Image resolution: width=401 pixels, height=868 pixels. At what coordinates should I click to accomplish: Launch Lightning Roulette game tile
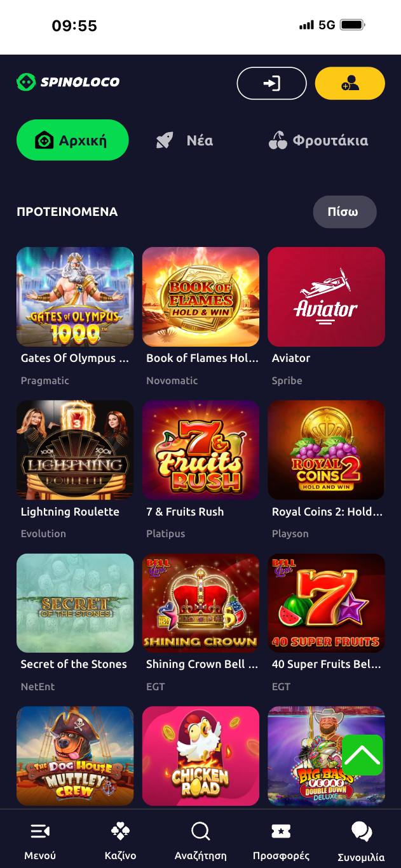(x=75, y=450)
